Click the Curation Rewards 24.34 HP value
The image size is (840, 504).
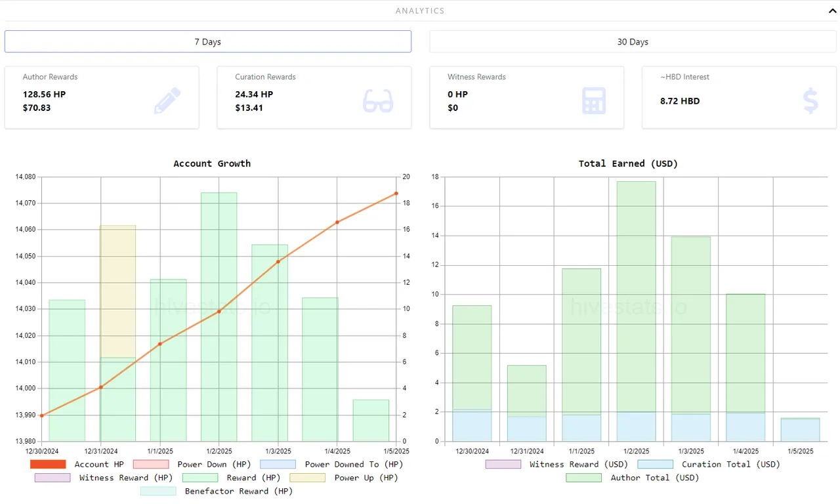click(x=254, y=94)
